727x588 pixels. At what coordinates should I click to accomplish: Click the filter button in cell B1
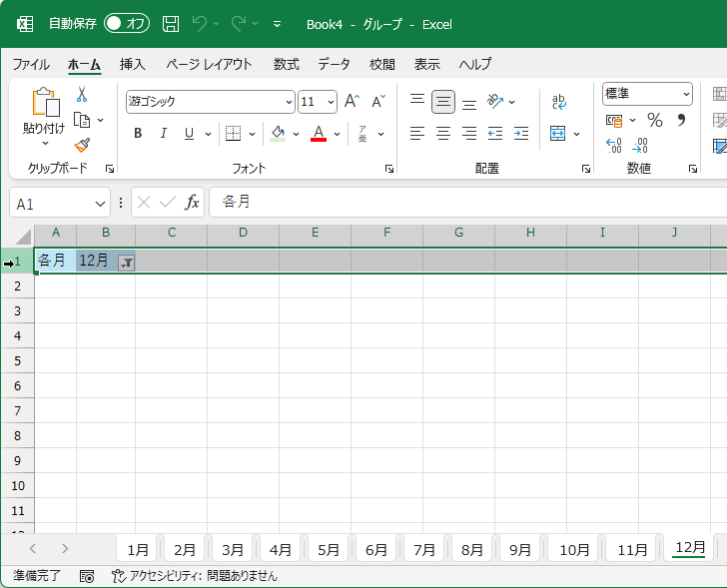[x=126, y=263]
